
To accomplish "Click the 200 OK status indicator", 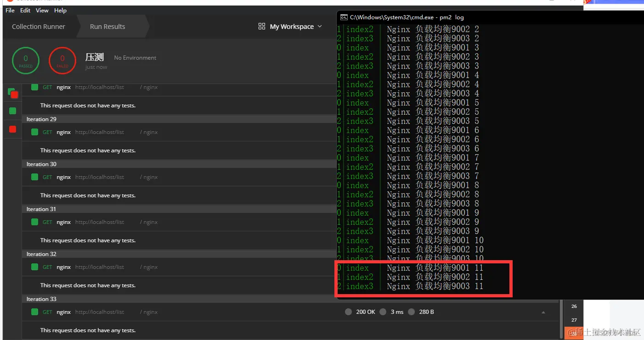I will point(360,312).
